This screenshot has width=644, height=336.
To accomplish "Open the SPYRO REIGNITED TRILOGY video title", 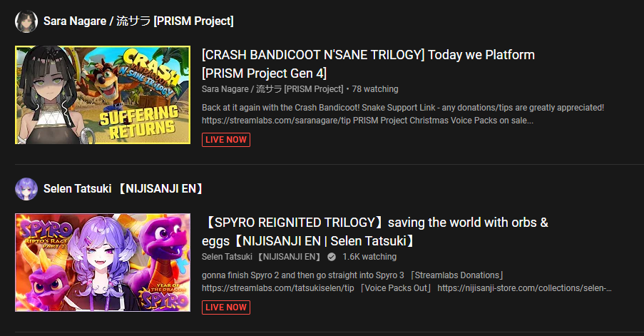I will (x=375, y=232).
